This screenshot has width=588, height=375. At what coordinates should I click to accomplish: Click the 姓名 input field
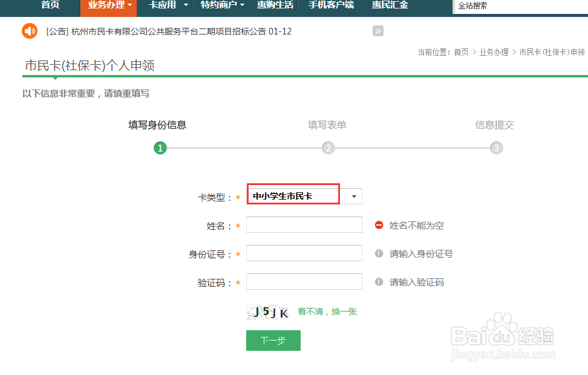[304, 224]
